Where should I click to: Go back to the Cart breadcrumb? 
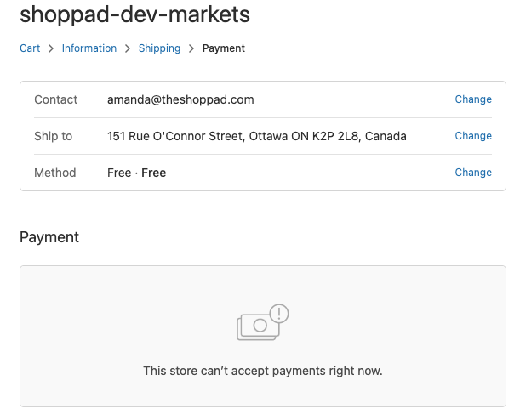(30, 48)
